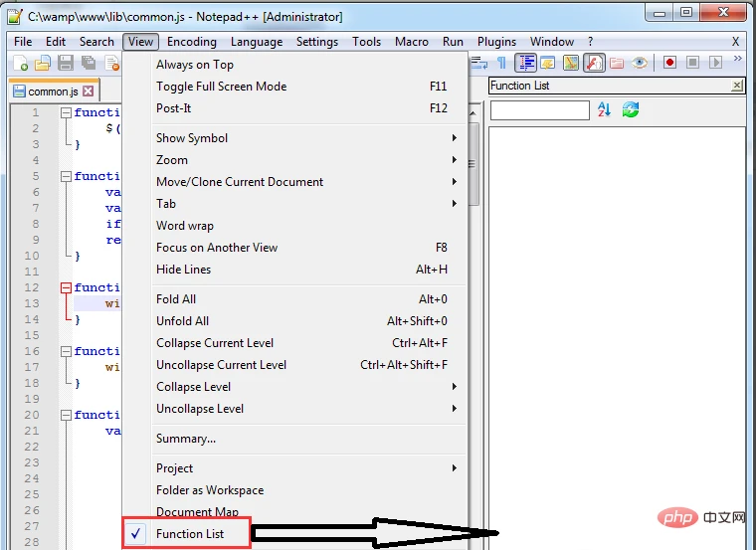Open the Encoding menu
Viewport: 756px width, 550px height.
191,42
